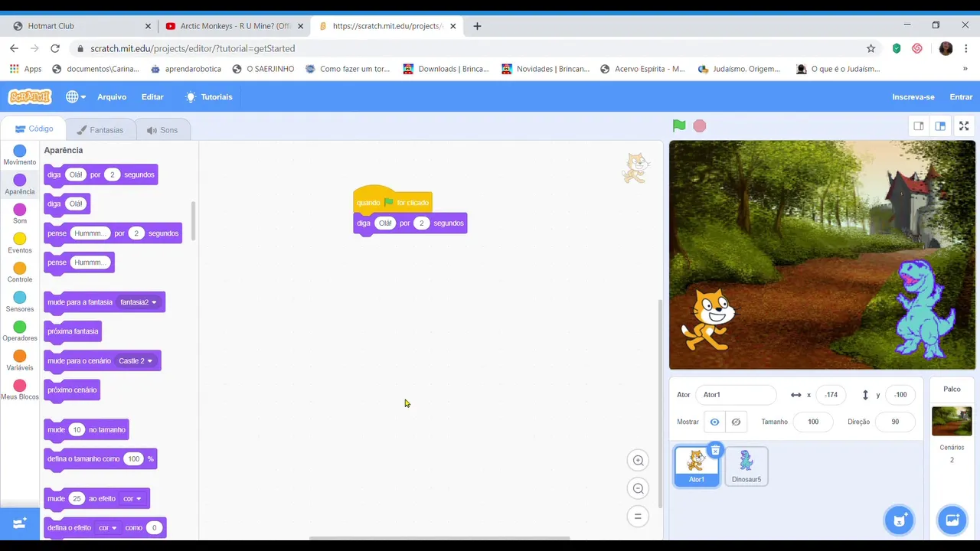Click the 10 value in mude tamanho block

pyautogui.click(x=77, y=430)
